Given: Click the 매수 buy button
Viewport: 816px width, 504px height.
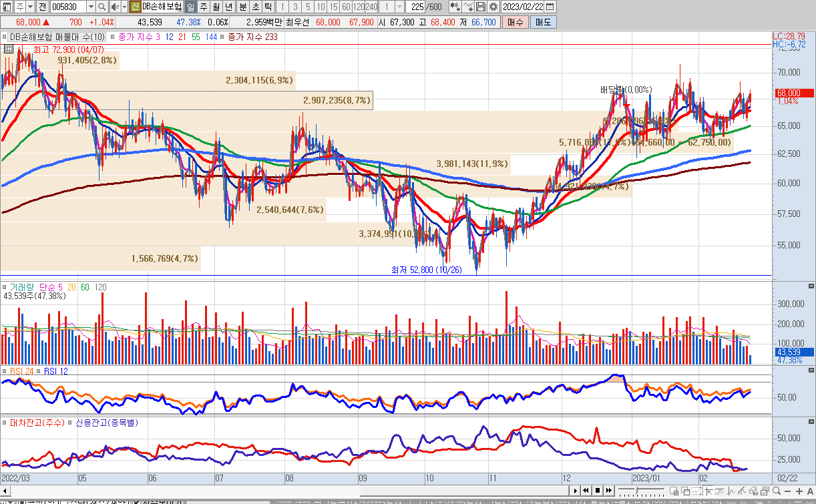Looking at the screenshot, I should [515, 22].
